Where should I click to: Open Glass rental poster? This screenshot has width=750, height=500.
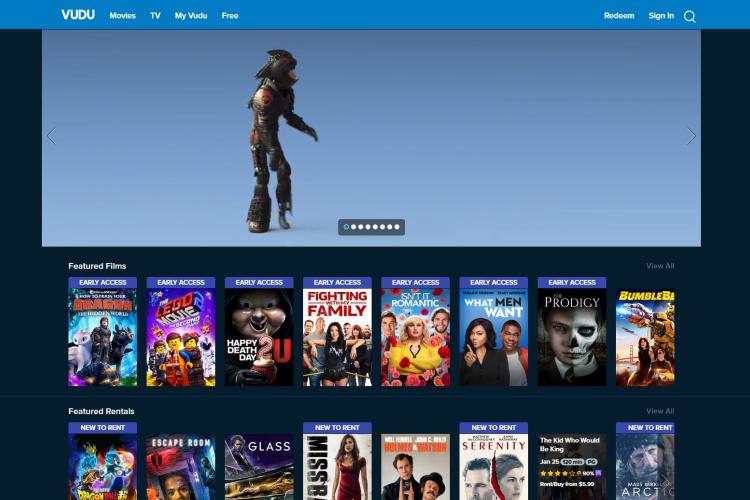[x=259, y=467]
